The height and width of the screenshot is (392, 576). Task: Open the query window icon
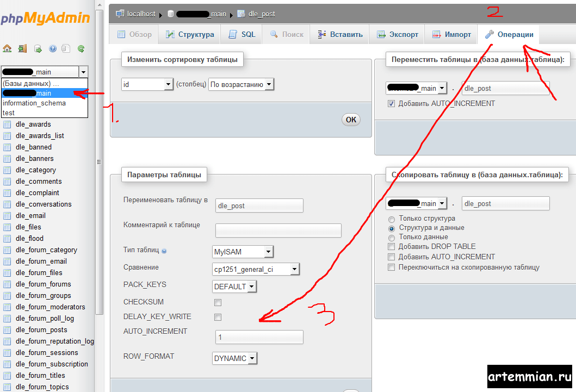[38, 48]
